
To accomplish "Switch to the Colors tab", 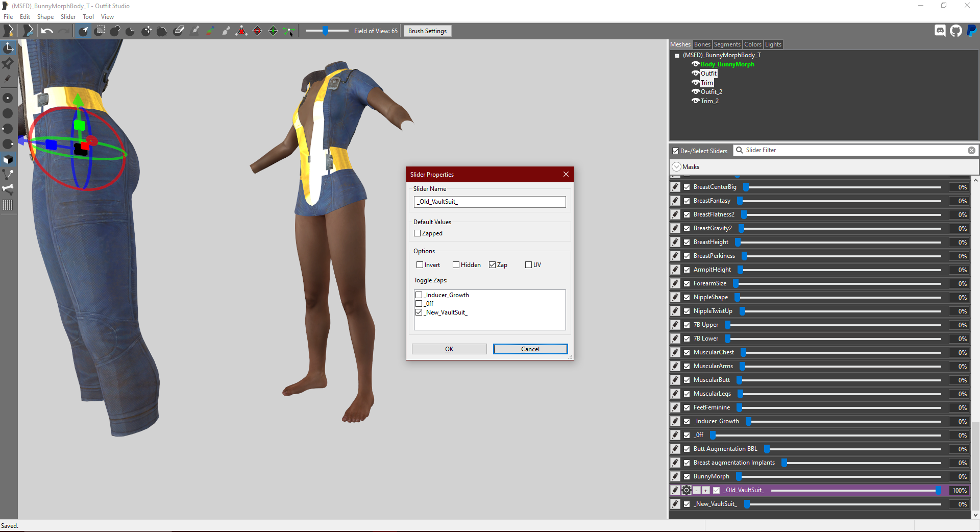I will (x=753, y=44).
